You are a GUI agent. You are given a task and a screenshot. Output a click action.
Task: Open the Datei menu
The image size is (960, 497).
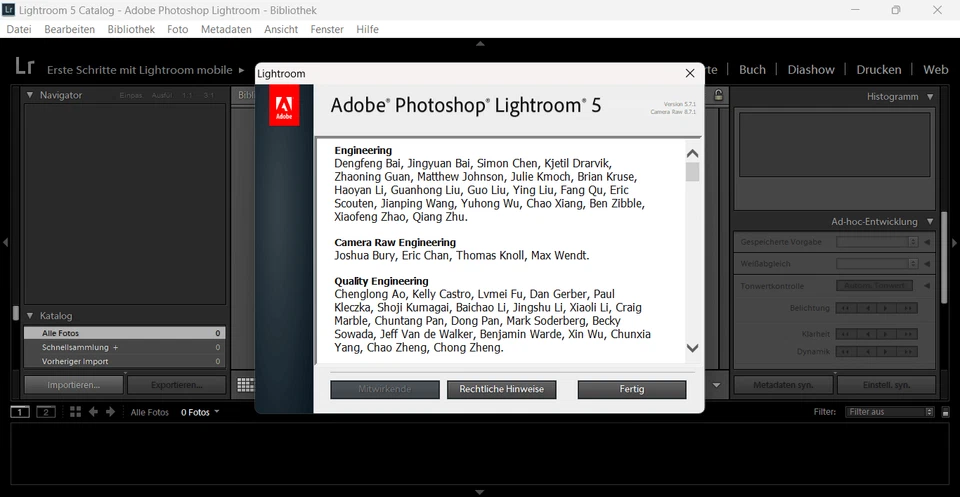[x=19, y=29]
